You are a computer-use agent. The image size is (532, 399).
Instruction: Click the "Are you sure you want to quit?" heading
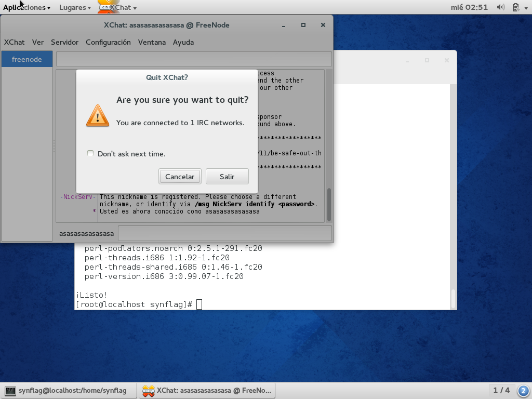182,100
